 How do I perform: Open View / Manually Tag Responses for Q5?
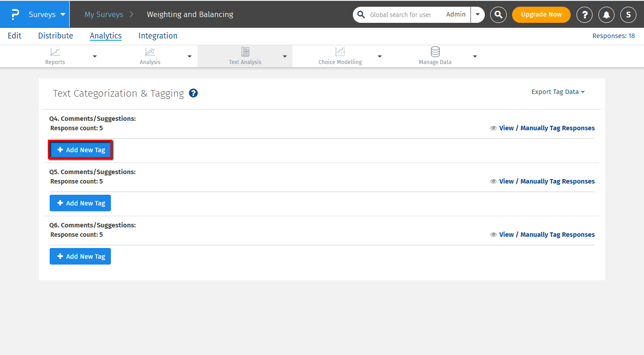coord(547,181)
